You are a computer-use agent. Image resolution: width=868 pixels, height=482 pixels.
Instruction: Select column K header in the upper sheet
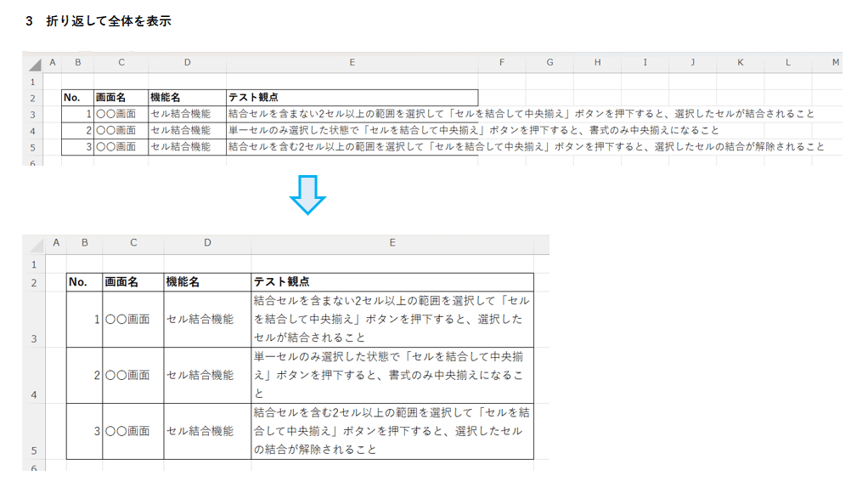[740, 63]
